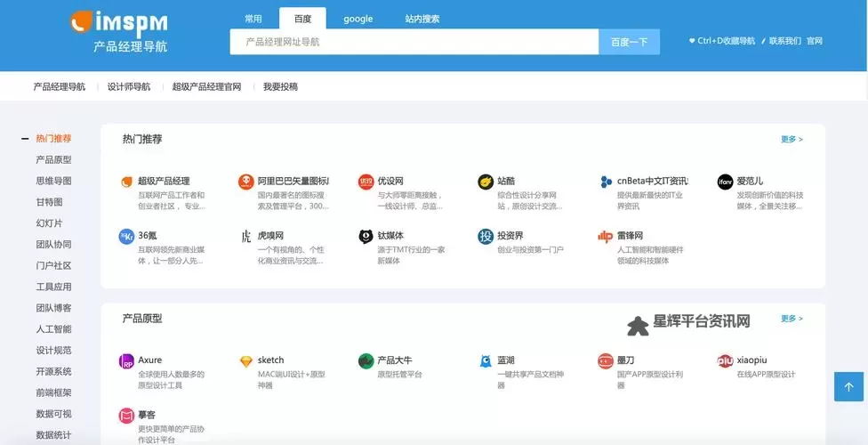Select 门户社区 in the sidebar
This screenshot has height=445, width=868.
pos(53,265)
